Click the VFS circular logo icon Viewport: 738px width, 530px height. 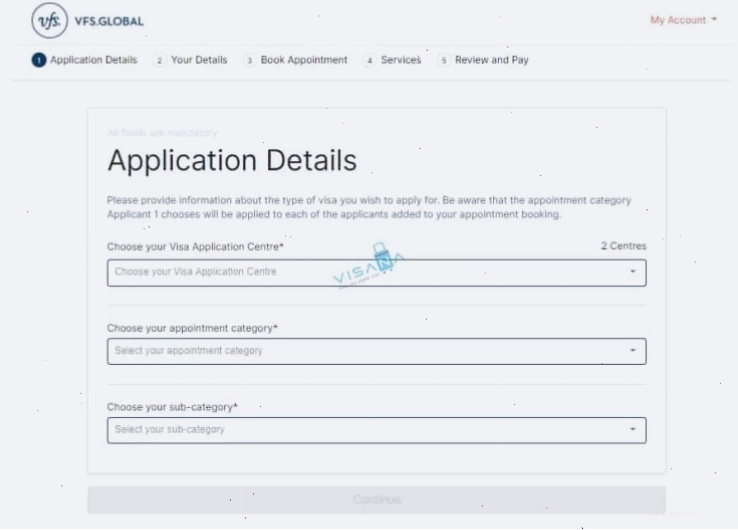49,21
